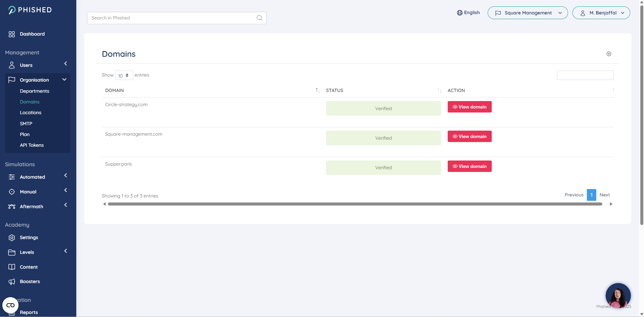Open the entries per page dropdown
This screenshot has height=317, width=644.
[124, 76]
